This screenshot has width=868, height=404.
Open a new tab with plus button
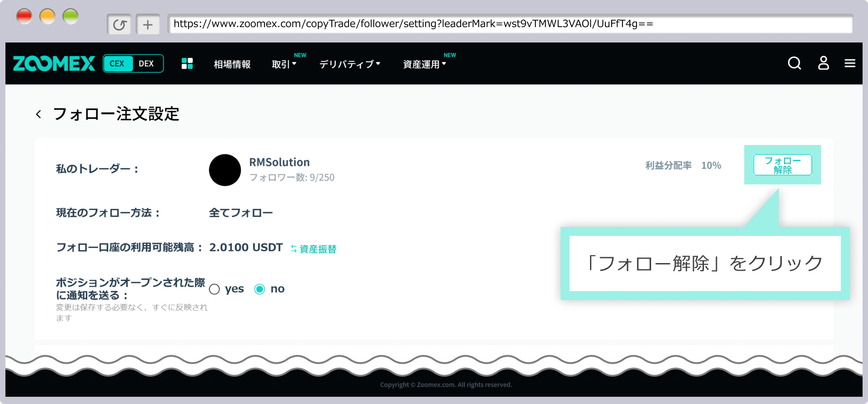(148, 24)
